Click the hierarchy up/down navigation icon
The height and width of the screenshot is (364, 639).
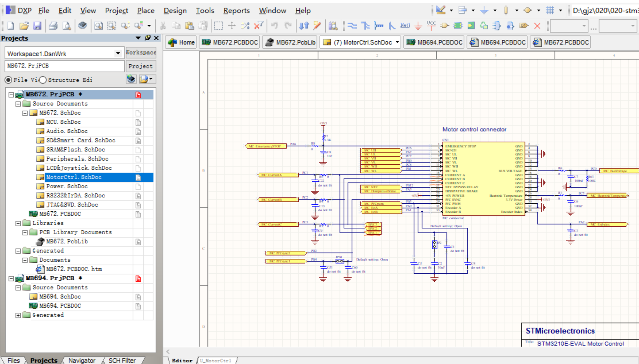point(304,26)
